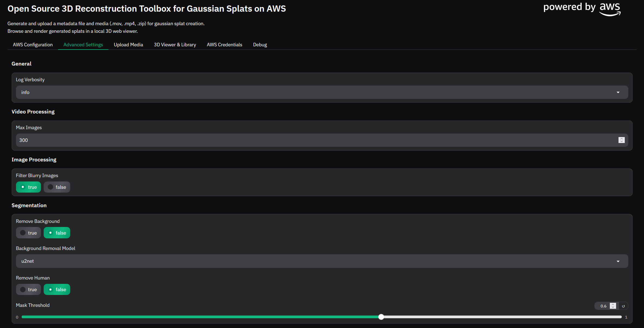The image size is (644, 328).
Task: Set Remove Human to false
Action: click(x=57, y=290)
